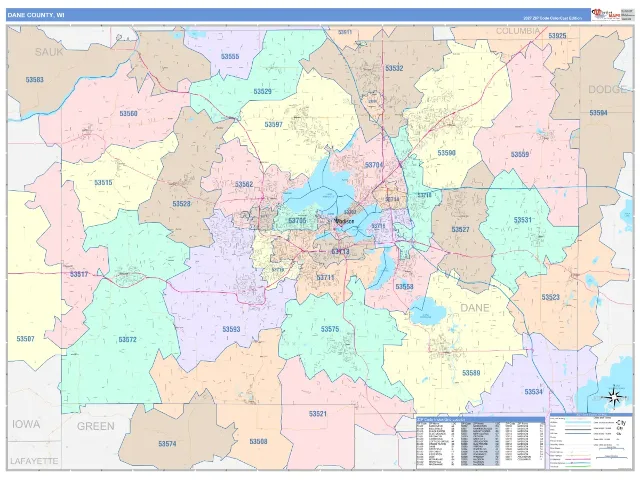Image resolution: width=640 pixels, height=480 pixels.
Task: Click ZIP code label 53508
Action: tap(258, 441)
